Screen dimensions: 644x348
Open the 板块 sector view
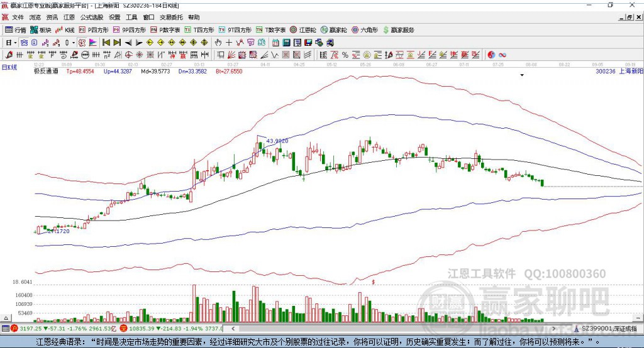pos(40,30)
